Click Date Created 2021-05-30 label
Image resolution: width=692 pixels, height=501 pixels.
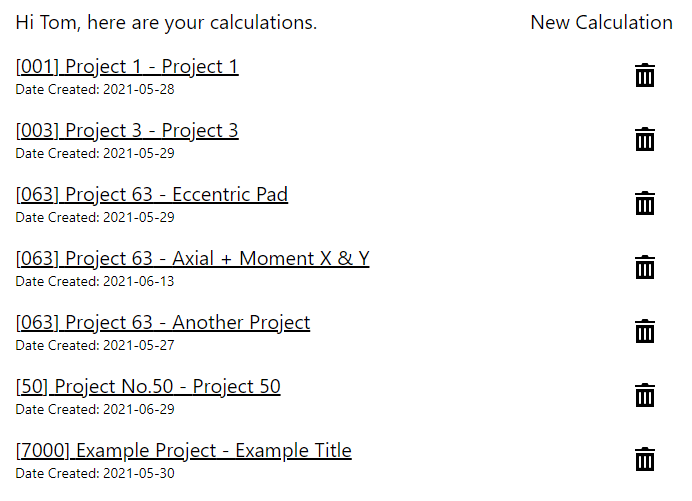click(x=95, y=473)
